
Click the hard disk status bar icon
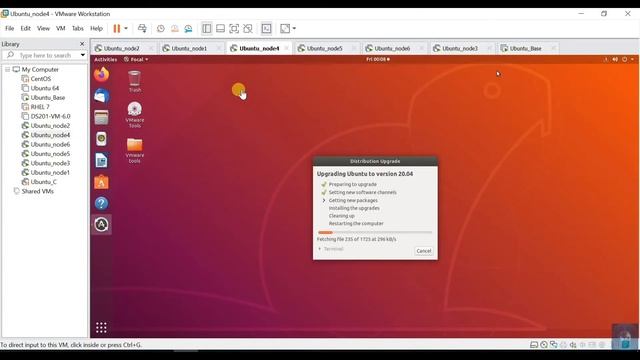pyautogui.click(x=534, y=345)
